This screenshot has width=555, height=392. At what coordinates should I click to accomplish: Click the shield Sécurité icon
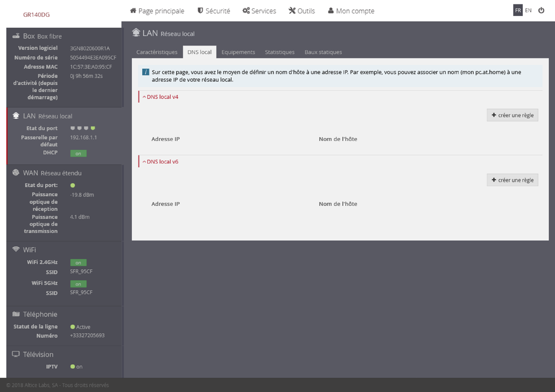pyautogui.click(x=200, y=11)
